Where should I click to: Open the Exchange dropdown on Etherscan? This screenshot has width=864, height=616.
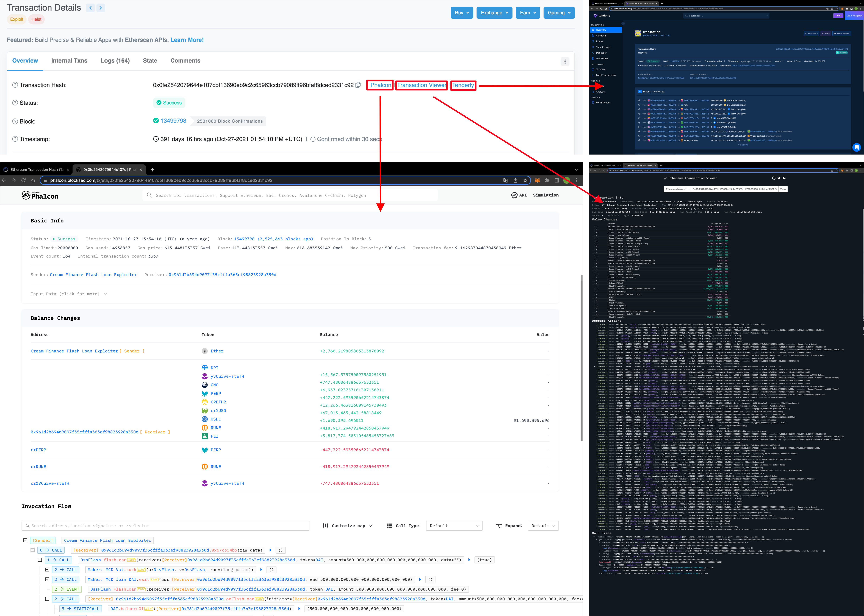494,13
